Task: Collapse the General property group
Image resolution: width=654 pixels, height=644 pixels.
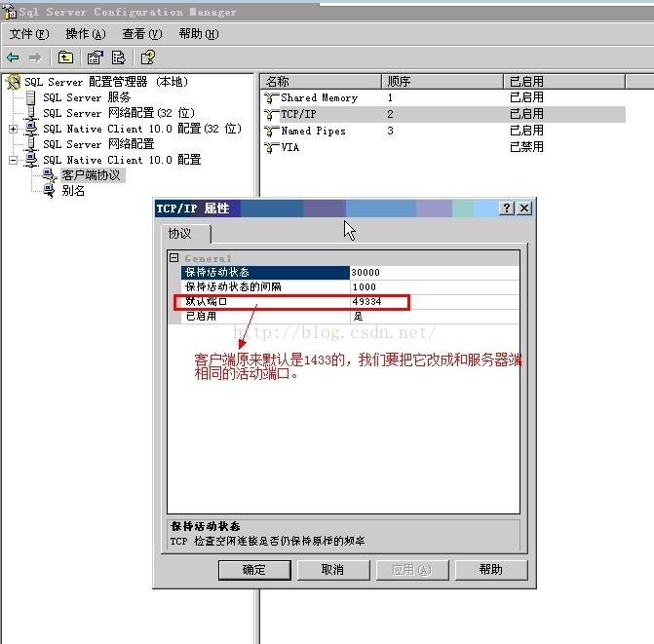Action: [x=173, y=258]
